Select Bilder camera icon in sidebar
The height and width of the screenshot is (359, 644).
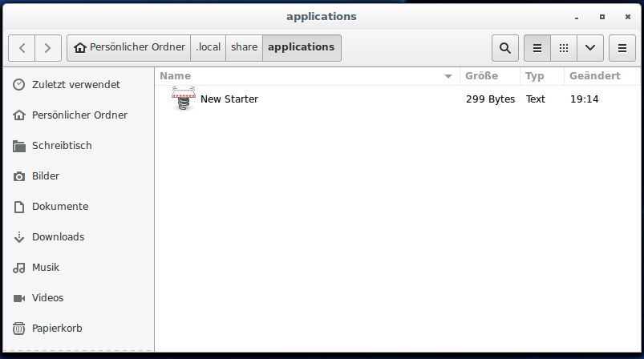pyautogui.click(x=19, y=176)
